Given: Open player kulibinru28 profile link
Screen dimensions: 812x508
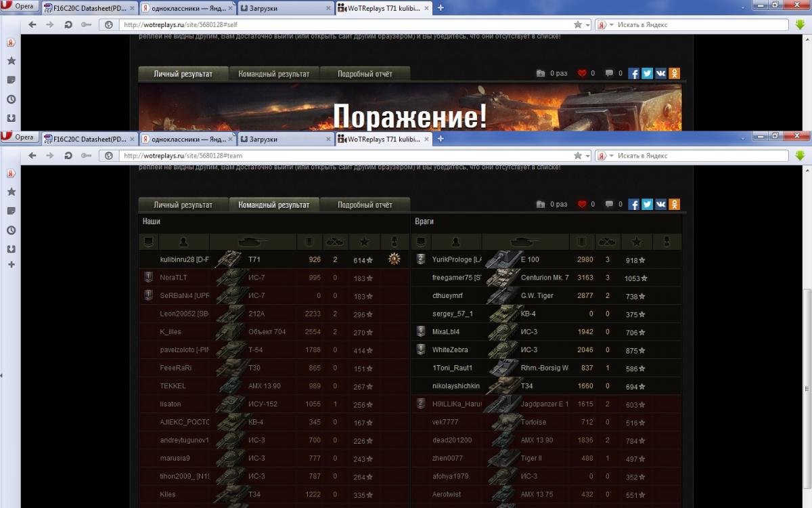Looking at the screenshot, I should point(184,259).
